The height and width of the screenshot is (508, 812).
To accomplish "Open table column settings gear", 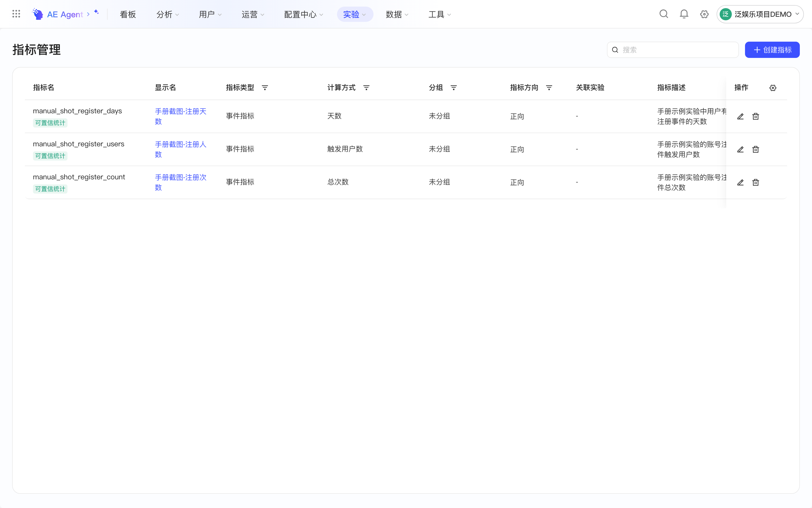I will (x=773, y=88).
